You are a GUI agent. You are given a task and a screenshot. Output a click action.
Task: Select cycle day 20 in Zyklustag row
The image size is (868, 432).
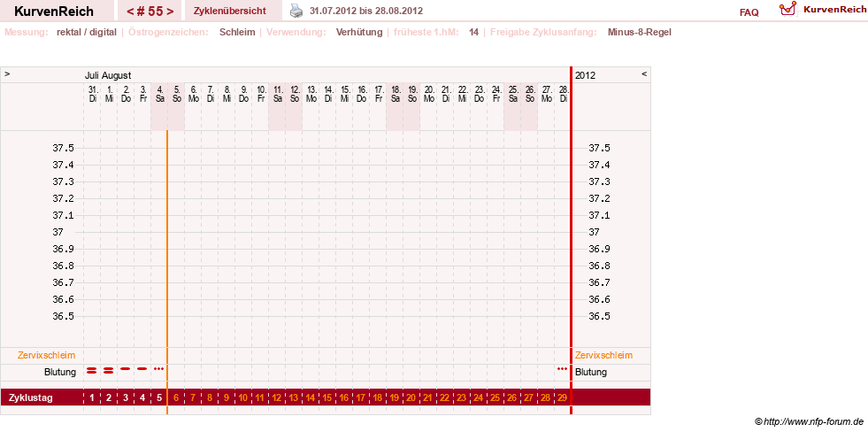[x=411, y=397]
